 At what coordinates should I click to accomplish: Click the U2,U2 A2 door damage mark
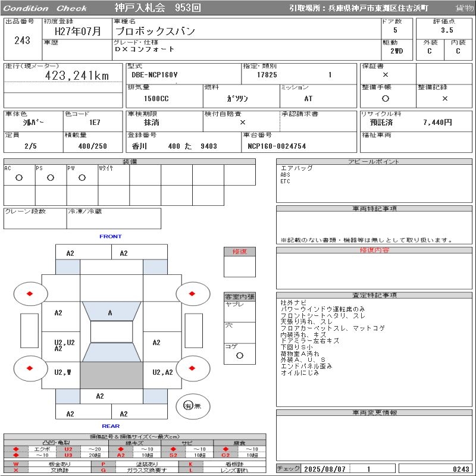click(x=64, y=345)
